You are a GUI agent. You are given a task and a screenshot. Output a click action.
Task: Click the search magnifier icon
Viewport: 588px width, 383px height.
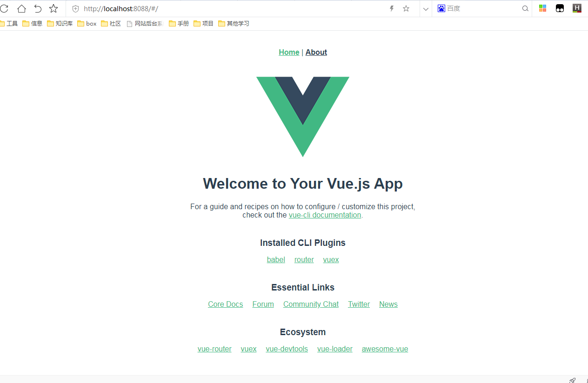525,8
